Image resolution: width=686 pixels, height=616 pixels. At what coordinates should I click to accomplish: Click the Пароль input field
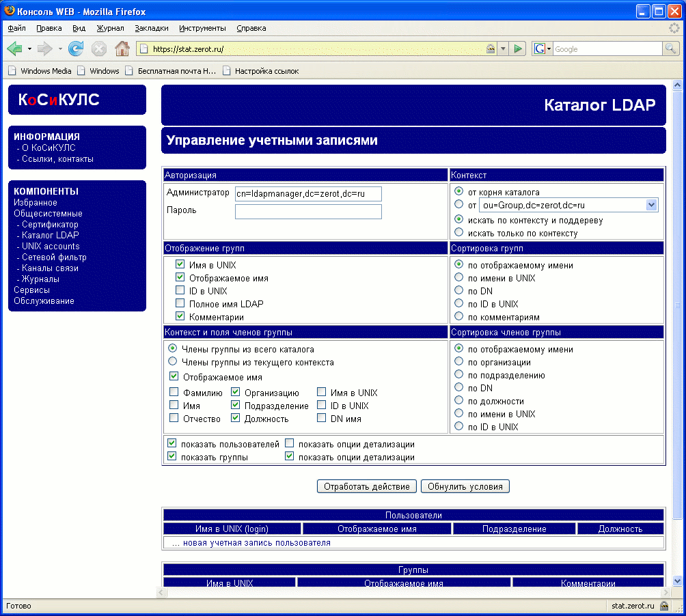click(x=308, y=212)
